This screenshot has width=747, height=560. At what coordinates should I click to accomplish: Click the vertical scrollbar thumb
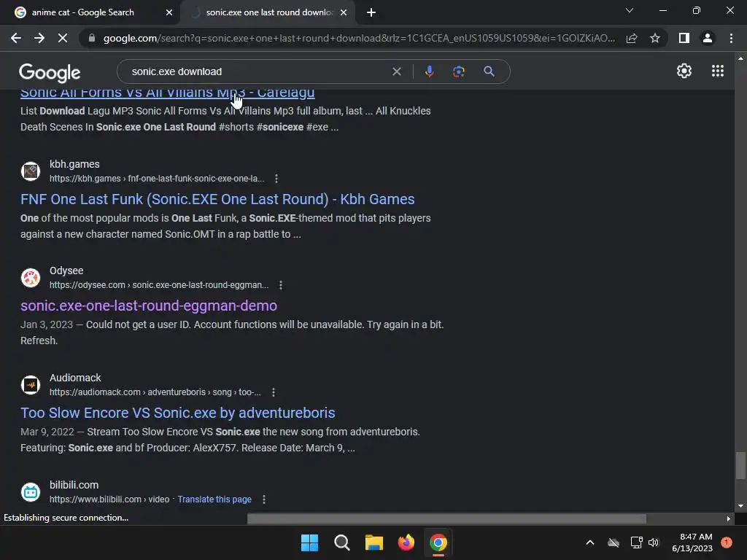click(x=740, y=466)
